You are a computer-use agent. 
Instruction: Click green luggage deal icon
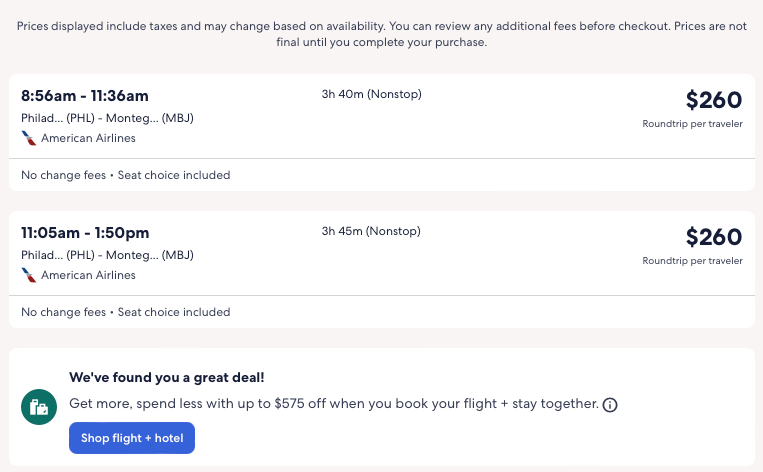40,406
